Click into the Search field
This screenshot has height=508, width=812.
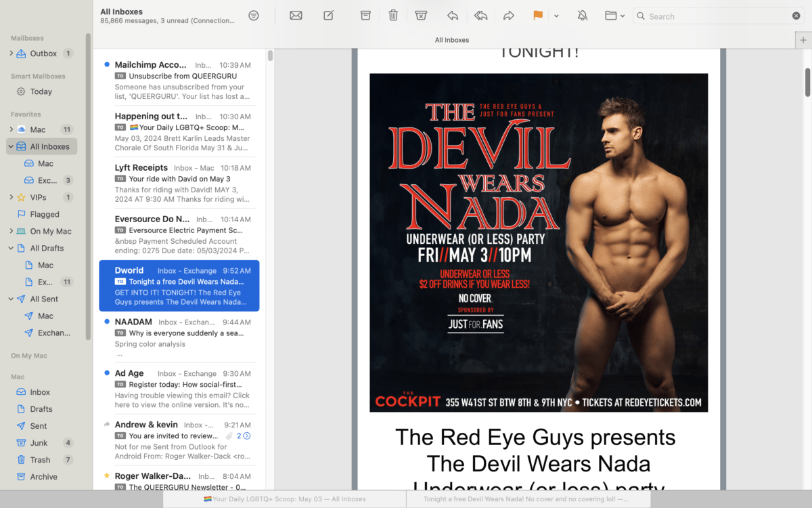[718, 16]
